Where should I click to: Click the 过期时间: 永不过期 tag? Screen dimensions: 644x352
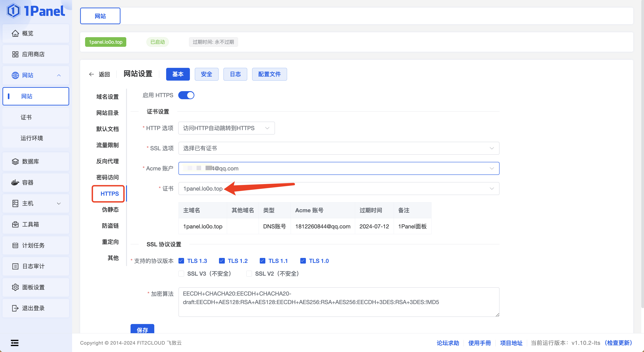pos(213,42)
